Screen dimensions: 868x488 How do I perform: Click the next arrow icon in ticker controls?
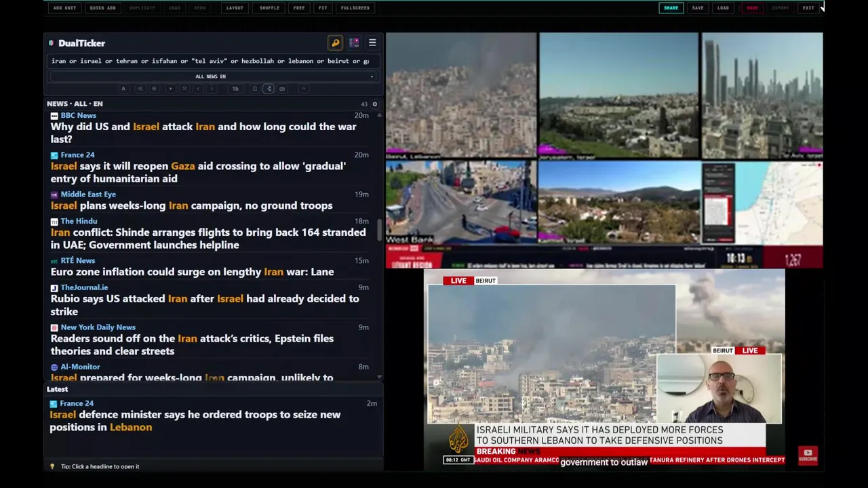point(212,89)
